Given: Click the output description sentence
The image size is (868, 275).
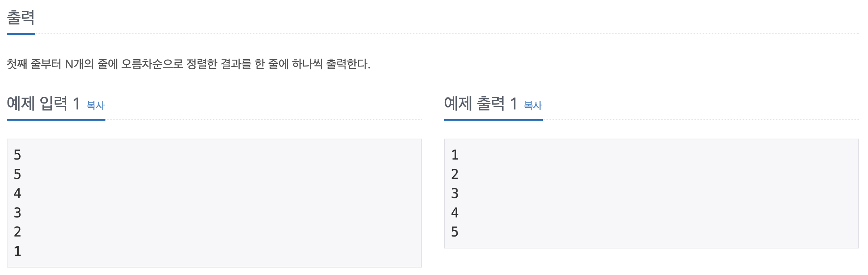Looking at the screenshot, I should point(187,64).
